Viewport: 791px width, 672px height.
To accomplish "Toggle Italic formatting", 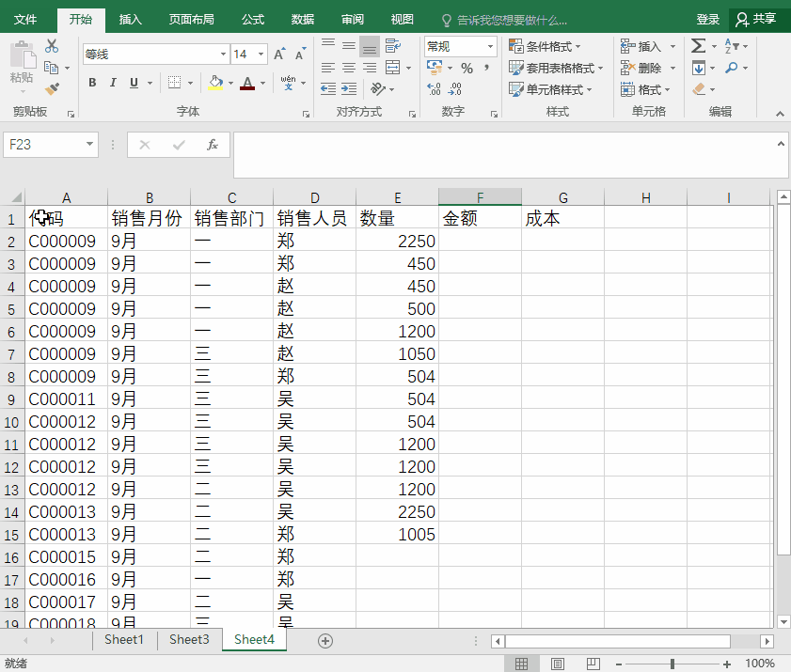I will (114, 81).
